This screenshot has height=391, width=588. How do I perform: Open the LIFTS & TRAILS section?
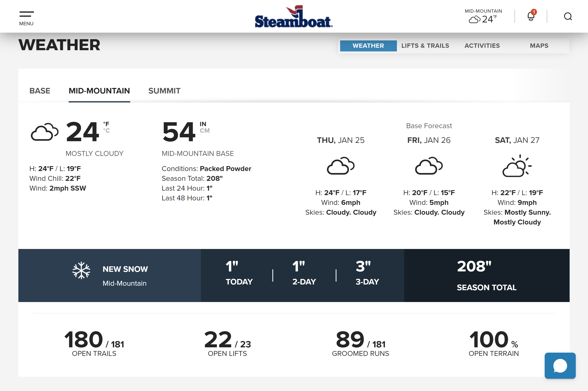[425, 46]
